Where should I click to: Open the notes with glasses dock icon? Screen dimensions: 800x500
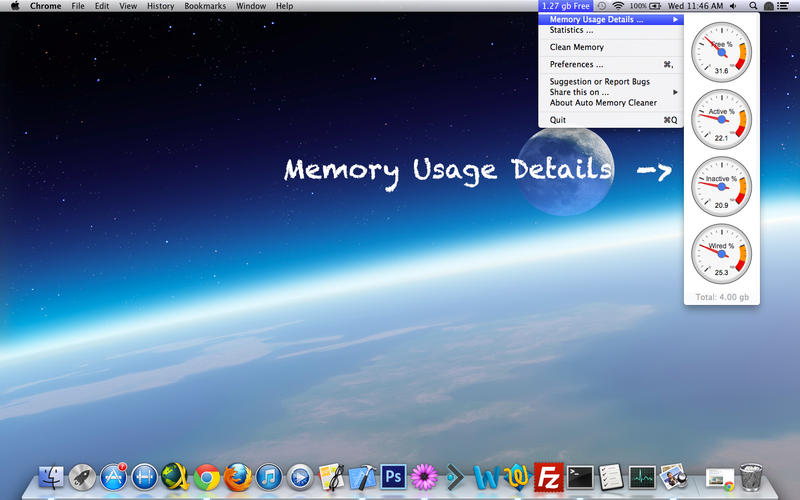[331, 477]
